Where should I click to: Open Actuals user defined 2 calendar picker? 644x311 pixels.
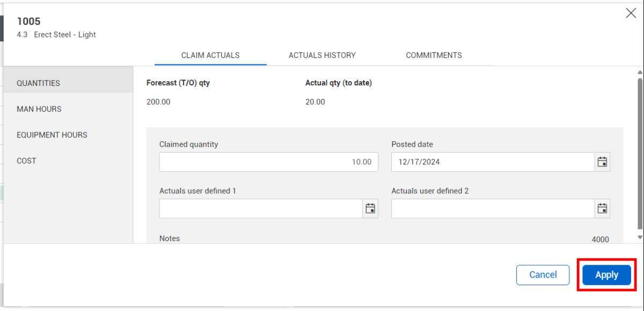click(x=602, y=208)
